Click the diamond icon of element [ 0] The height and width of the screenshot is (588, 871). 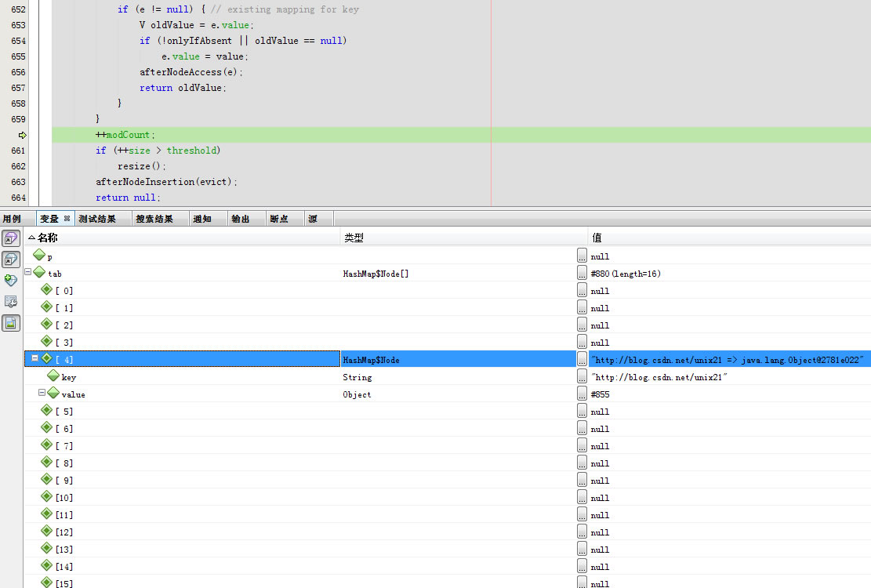coord(47,289)
